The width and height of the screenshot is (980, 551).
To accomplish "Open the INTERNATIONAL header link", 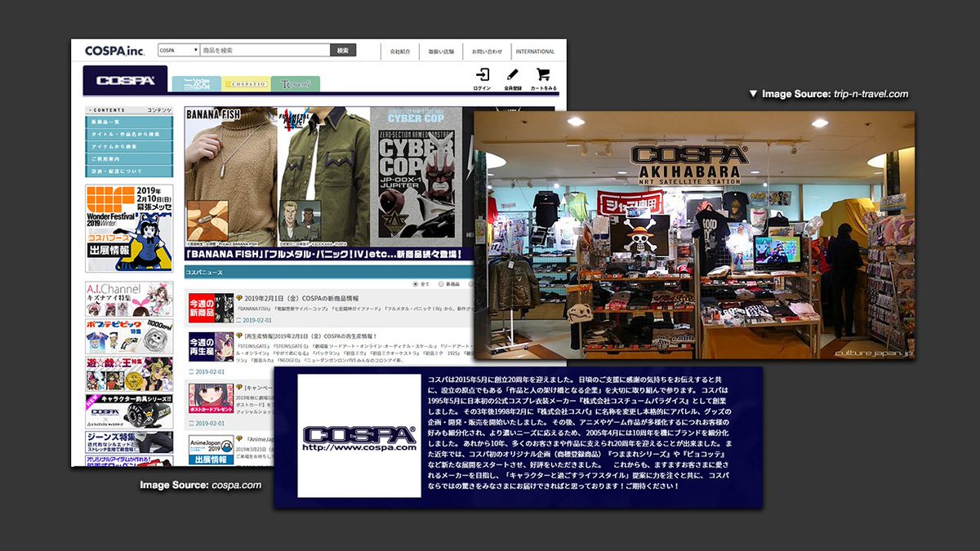I will pos(535,51).
